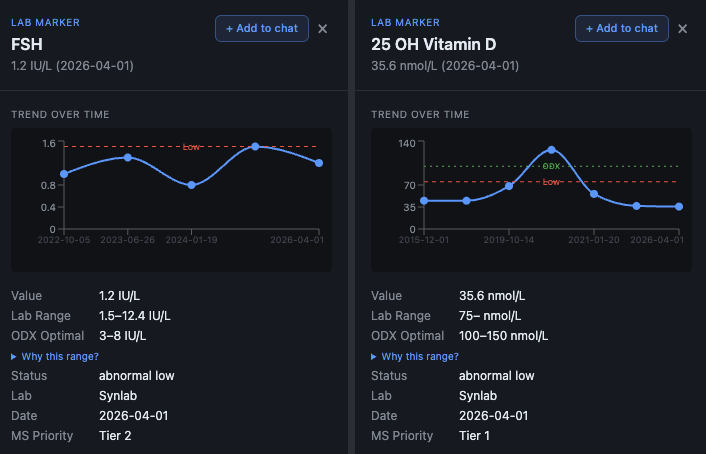Click FSH chart point at 2024-01-19
The width and height of the screenshot is (706, 454).
tap(191, 185)
